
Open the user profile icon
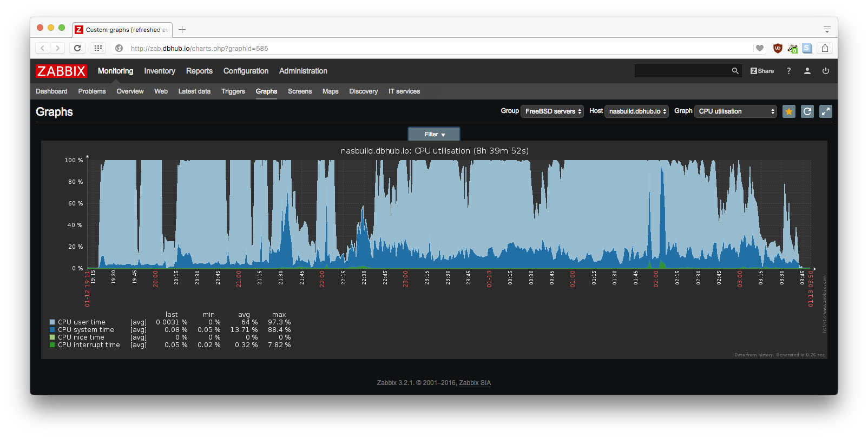pos(807,71)
